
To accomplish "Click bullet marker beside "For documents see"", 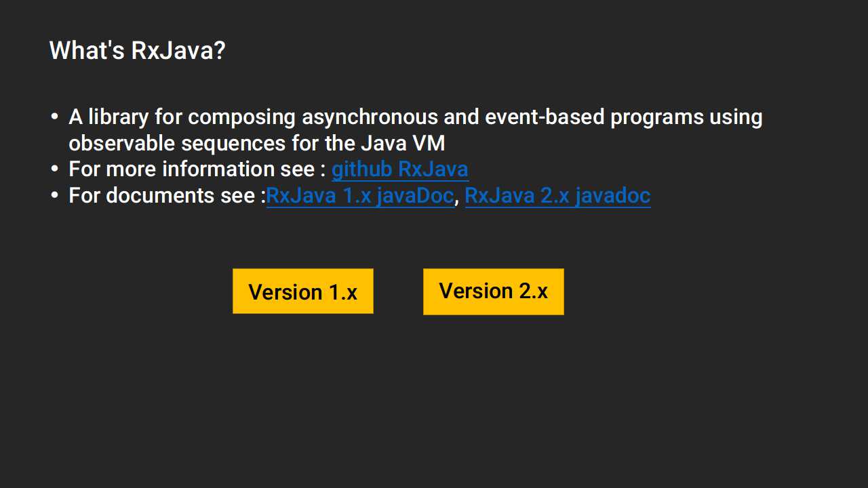I will coord(54,195).
